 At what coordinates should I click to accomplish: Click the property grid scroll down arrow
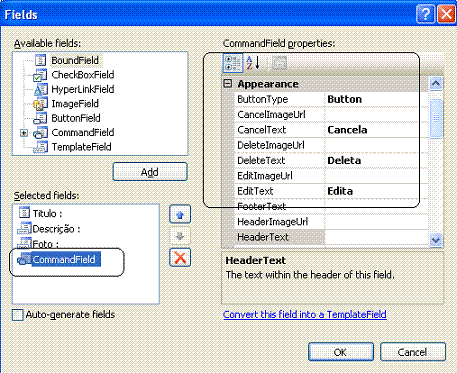pyautogui.click(x=436, y=240)
